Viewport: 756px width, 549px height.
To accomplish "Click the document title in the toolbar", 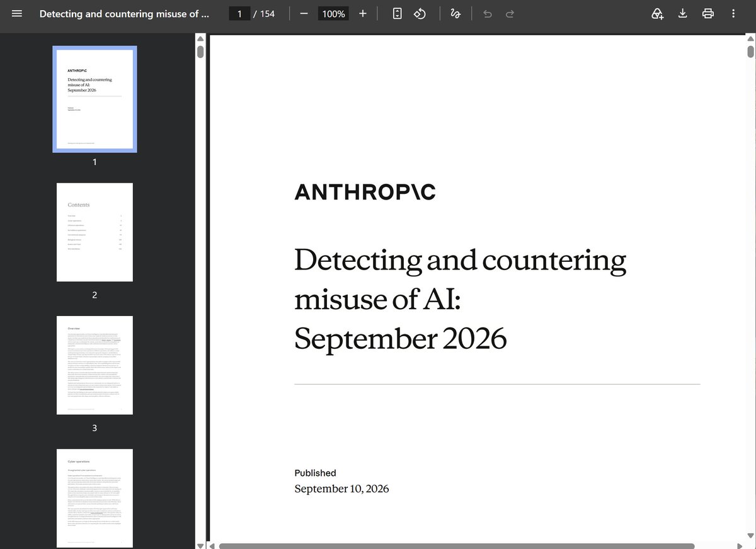I will [x=124, y=13].
